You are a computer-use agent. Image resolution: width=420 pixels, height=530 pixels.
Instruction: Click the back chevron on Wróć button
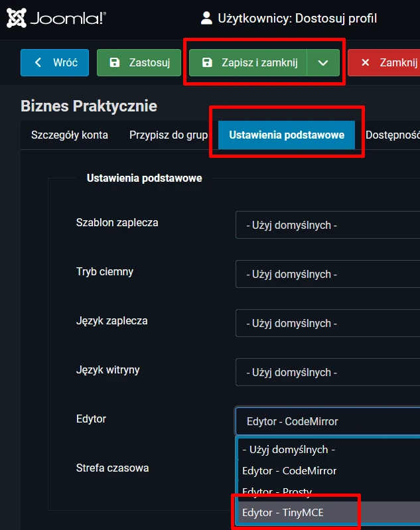click(x=38, y=63)
